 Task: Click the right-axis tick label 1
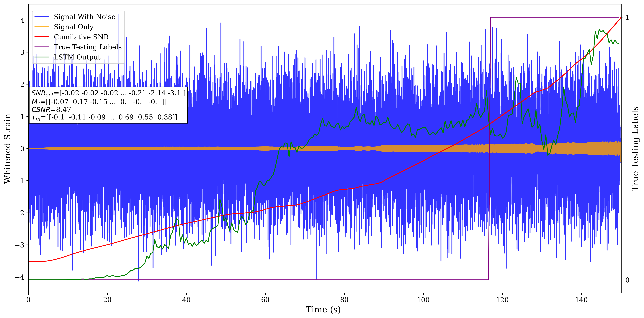coord(627,17)
